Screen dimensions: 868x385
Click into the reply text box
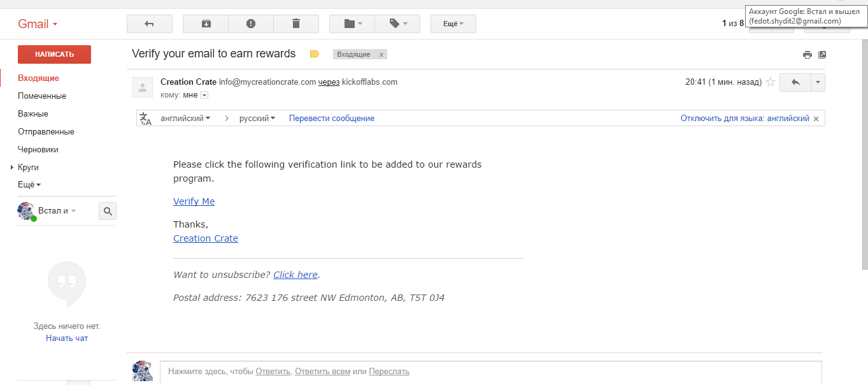[x=490, y=373]
